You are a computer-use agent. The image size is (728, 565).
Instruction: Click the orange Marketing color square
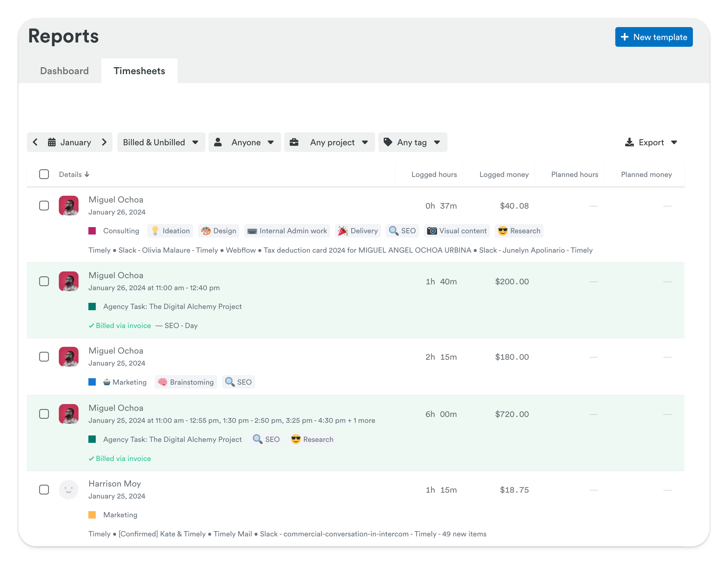pos(92,515)
